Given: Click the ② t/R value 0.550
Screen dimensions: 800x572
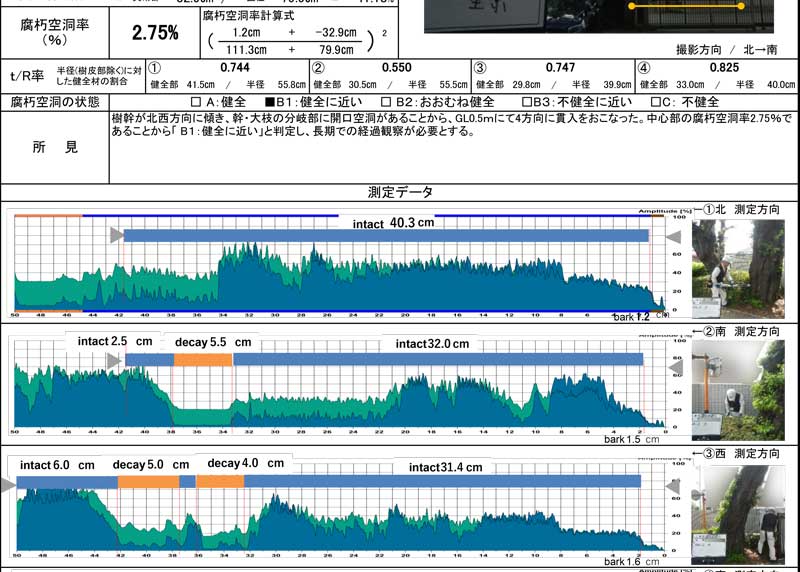Looking at the screenshot, I should (396, 67).
